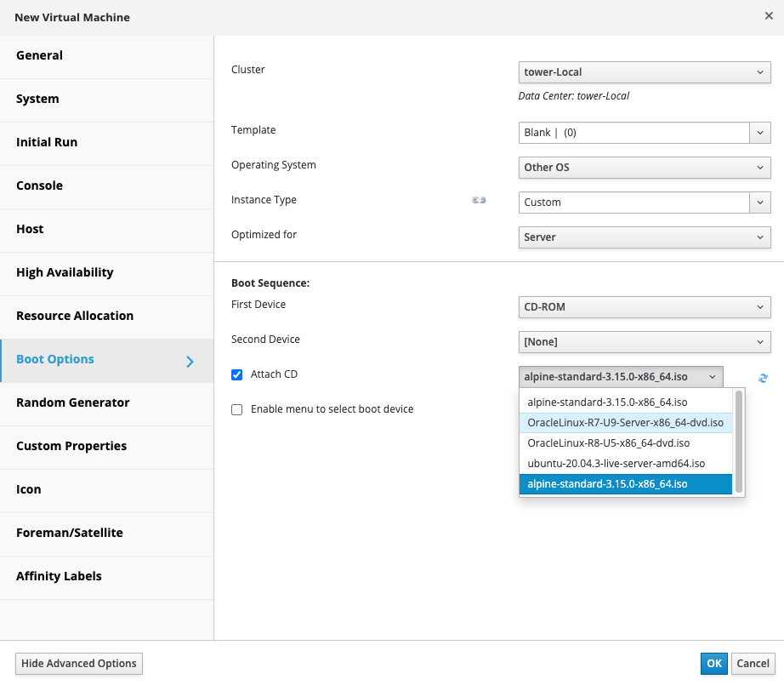Switch to the General tab
The width and height of the screenshot is (784, 685).
pos(40,55)
